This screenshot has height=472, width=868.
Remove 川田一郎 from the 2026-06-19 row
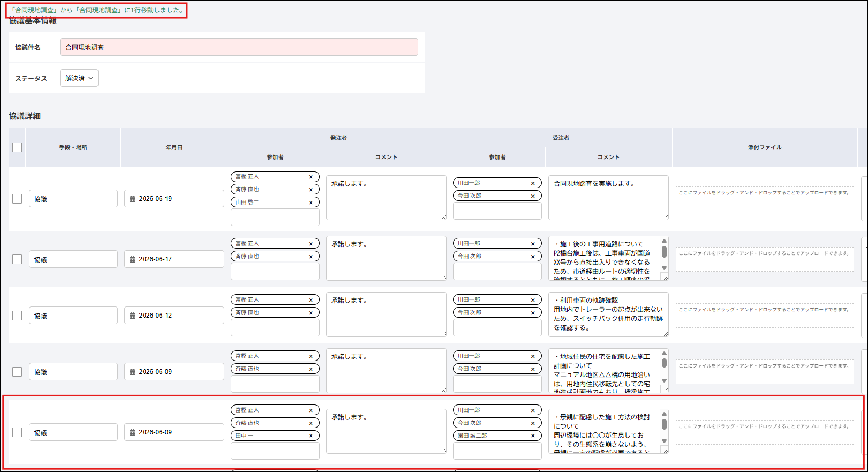pos(533,183)
